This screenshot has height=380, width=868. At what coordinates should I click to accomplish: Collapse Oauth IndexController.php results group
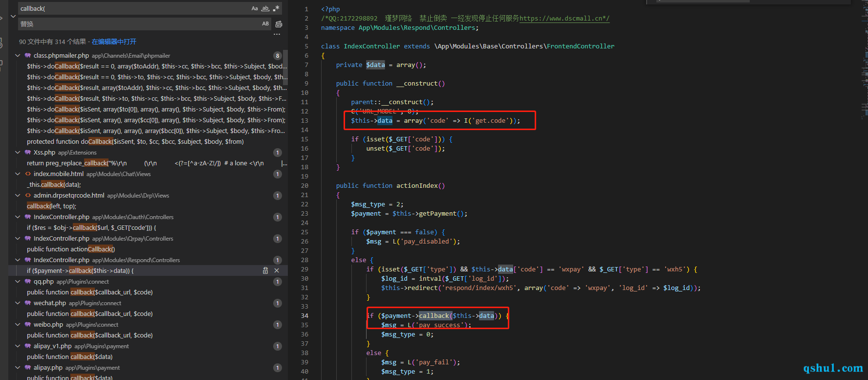pyautogui.click(x=18, y=217)
